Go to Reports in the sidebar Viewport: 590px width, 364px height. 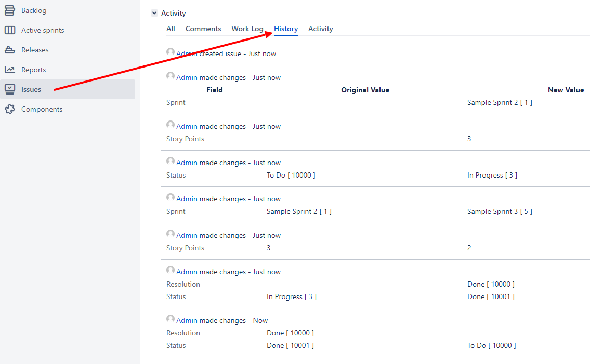33,70
